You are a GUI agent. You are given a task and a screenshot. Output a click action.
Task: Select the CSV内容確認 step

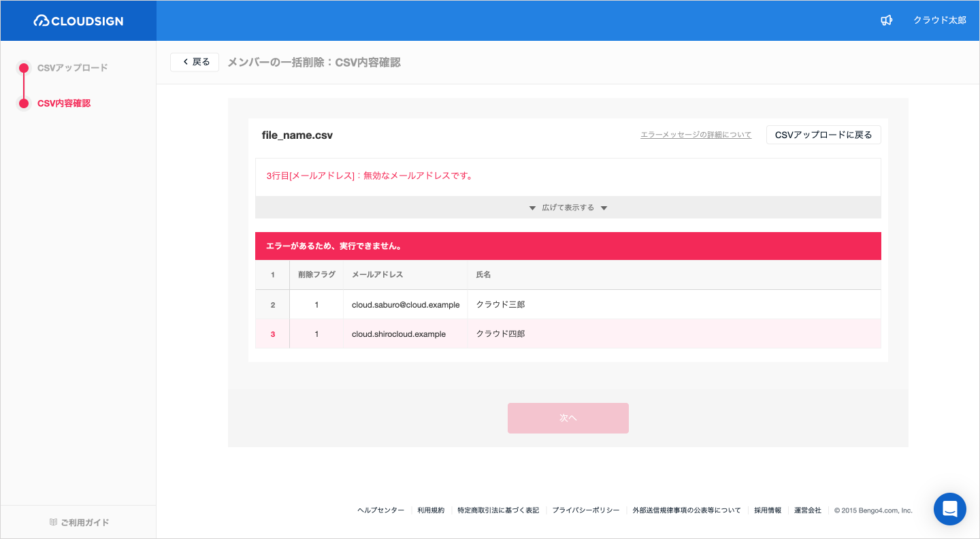pyautogui.click(x=64, y=103)
